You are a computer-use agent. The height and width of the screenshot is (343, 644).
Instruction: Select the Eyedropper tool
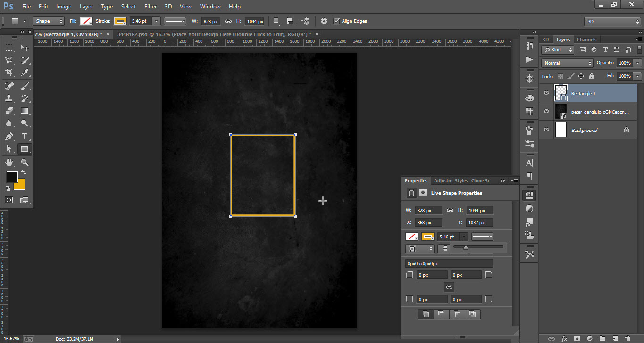pos(24,72)
